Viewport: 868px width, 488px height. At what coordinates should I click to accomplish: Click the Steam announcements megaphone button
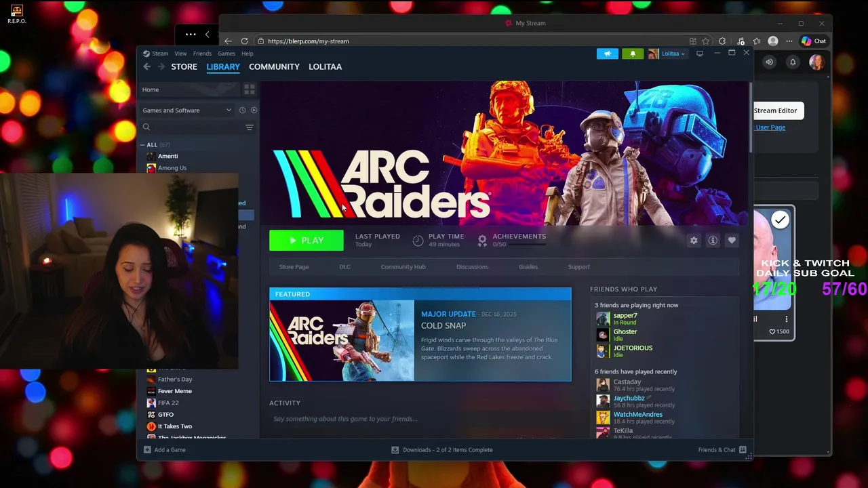click(607, 54)
